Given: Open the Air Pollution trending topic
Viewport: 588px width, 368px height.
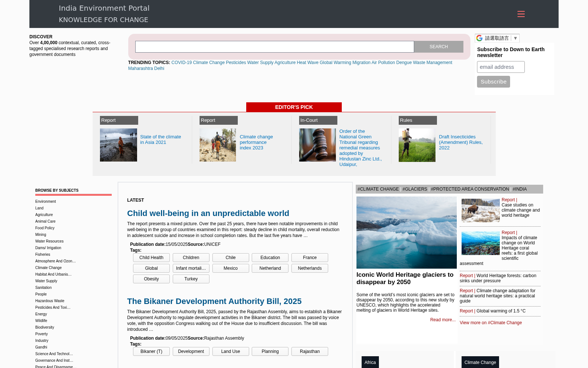Looking at the screenshot, I should pos(383,63).
